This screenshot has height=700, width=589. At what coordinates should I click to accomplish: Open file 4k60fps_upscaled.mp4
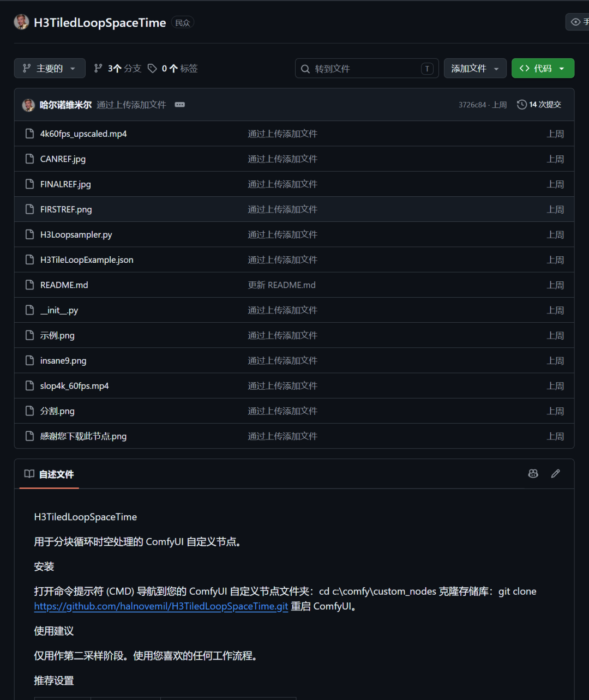point(83,134)
